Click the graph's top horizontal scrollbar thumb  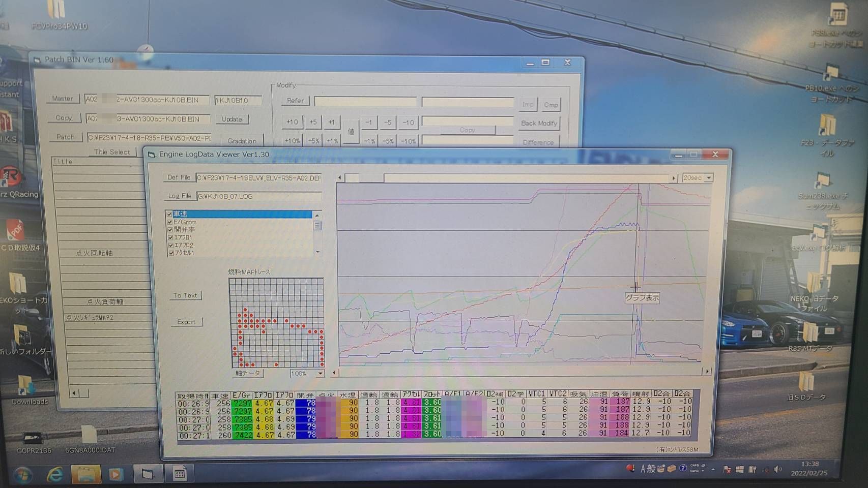click(x=365, y=178)
